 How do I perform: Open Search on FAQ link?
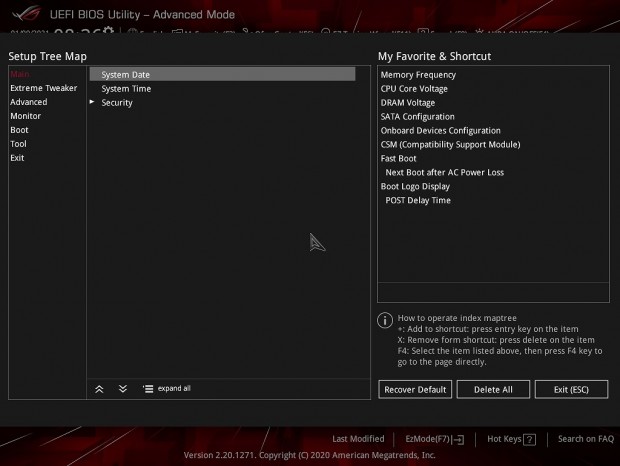(585, 439)
